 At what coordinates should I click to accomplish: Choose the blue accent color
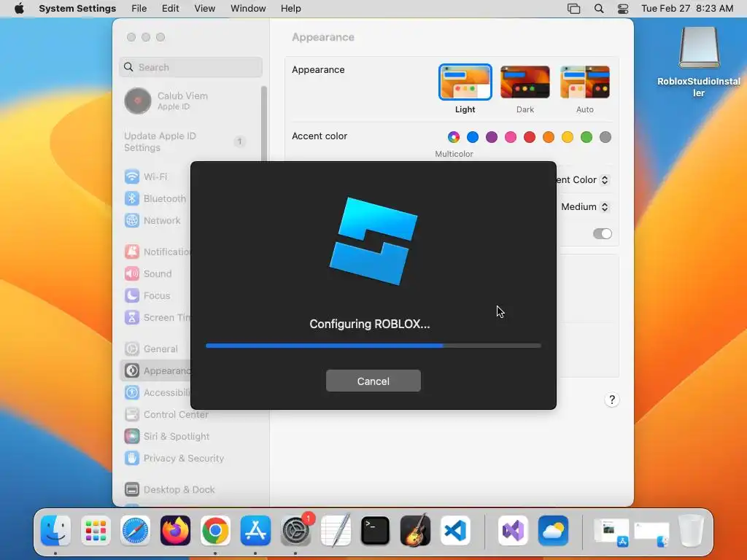(473, 137)
